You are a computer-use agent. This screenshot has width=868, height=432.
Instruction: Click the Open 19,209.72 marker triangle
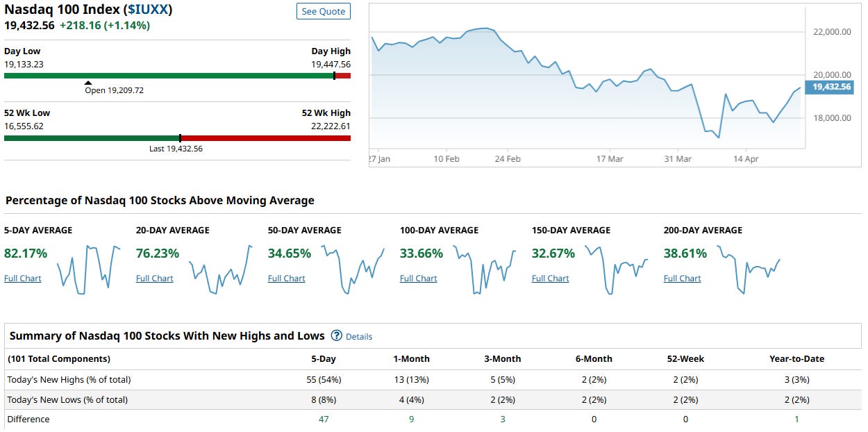(88, 83)
